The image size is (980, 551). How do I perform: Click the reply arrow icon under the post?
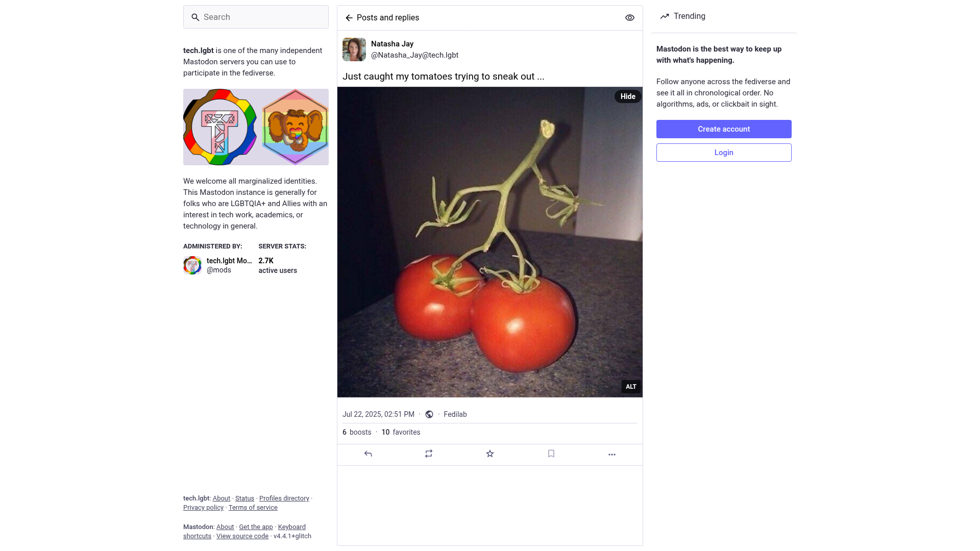pos(368,454)
